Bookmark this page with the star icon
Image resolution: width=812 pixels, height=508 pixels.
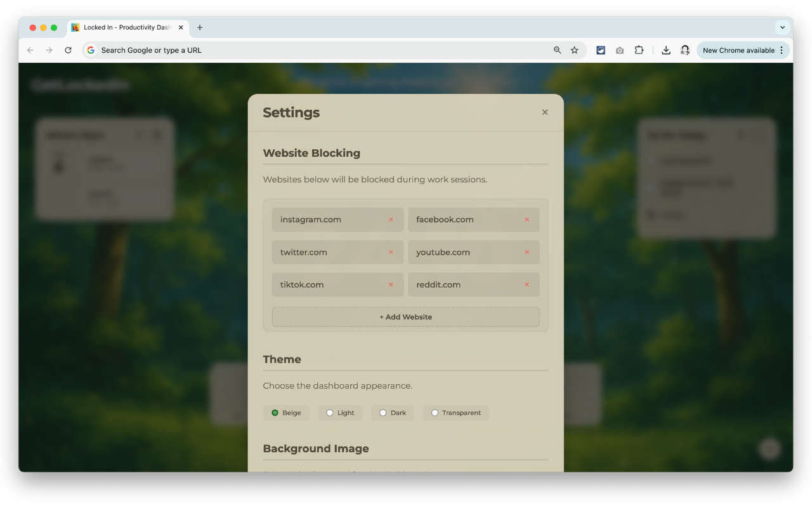point(575,50)
